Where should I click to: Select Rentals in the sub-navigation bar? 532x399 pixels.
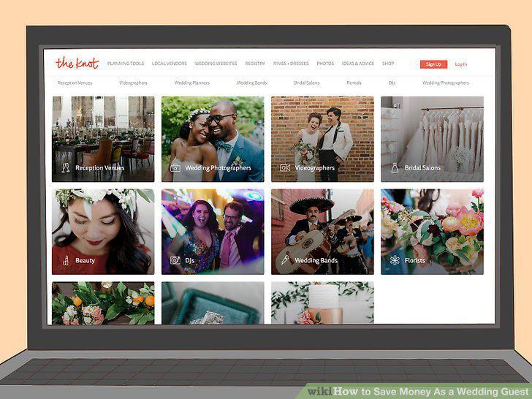tap(354, 83)
